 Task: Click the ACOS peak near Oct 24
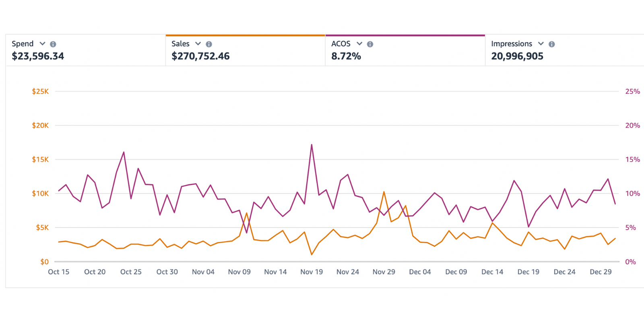124,152
